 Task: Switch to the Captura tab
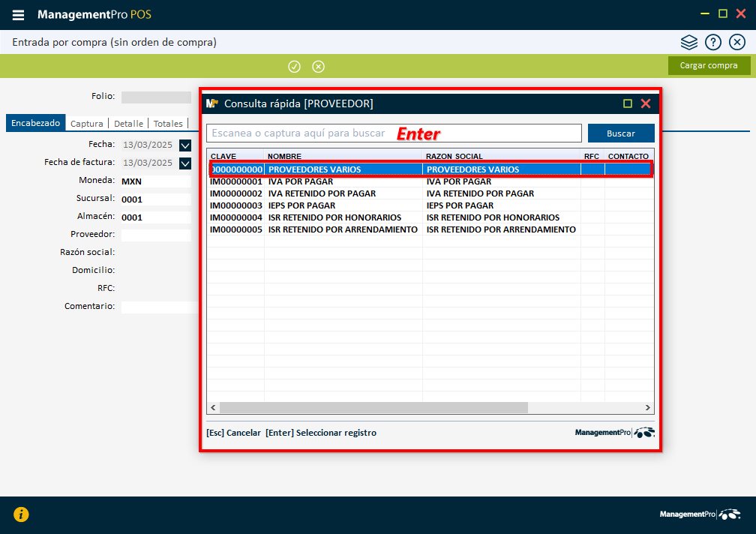tap(87, 124)
